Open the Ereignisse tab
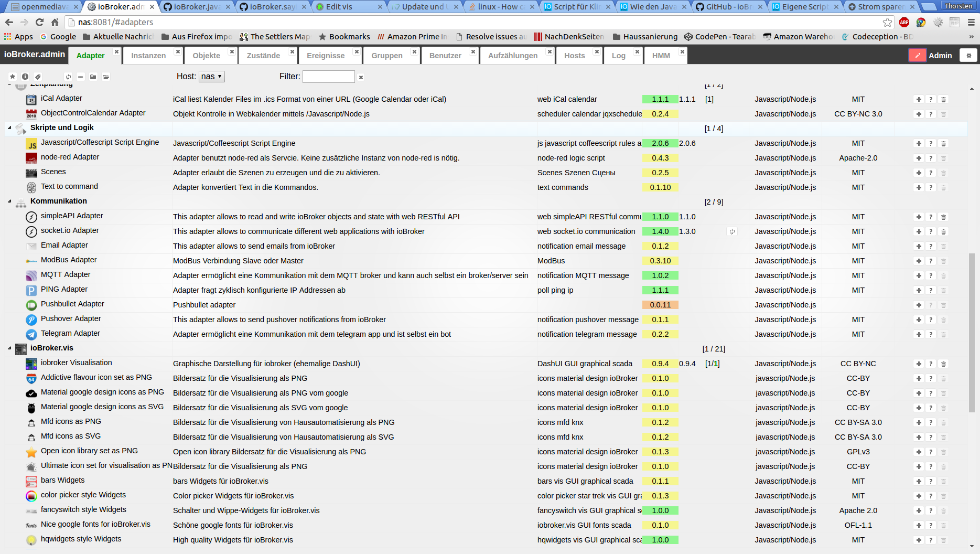 pyautogui.click(x=326, y=56)
